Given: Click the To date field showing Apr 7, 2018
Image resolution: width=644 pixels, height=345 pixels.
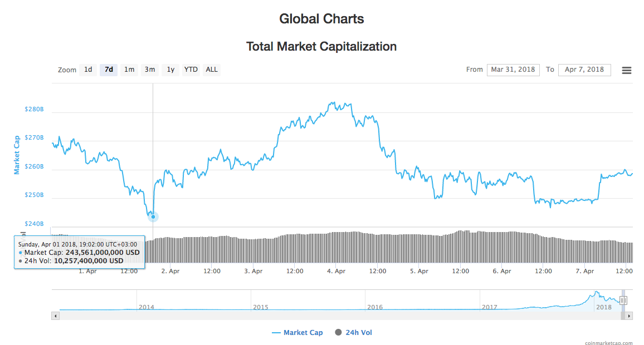Looking at the screenshot, I should pyautogui.click(x=584, y=70).
